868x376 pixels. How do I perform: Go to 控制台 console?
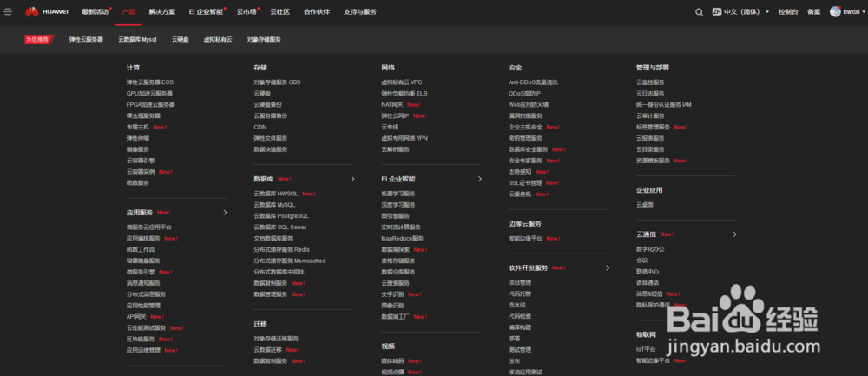click(788, 11)
